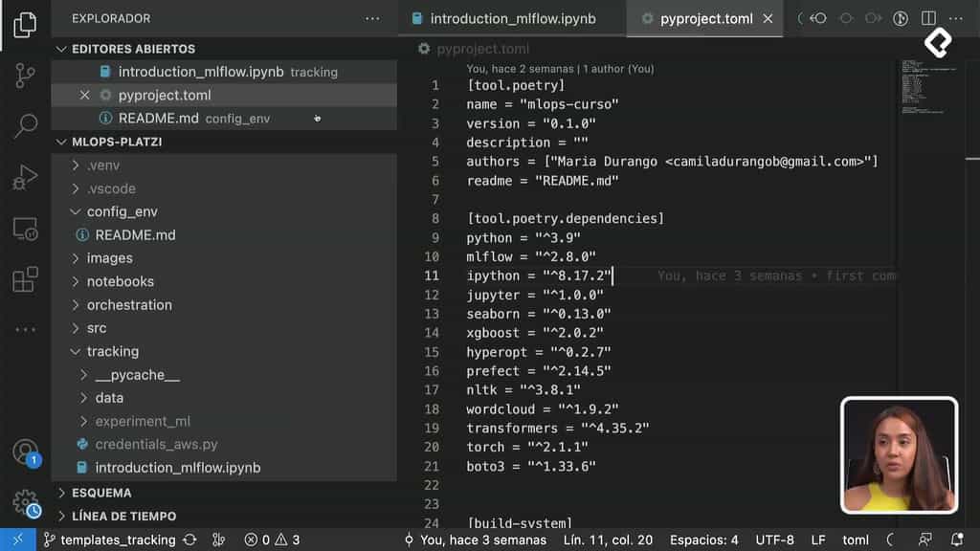
Task: Open the notifications bell in the status bar
Action: pos(957,540)
